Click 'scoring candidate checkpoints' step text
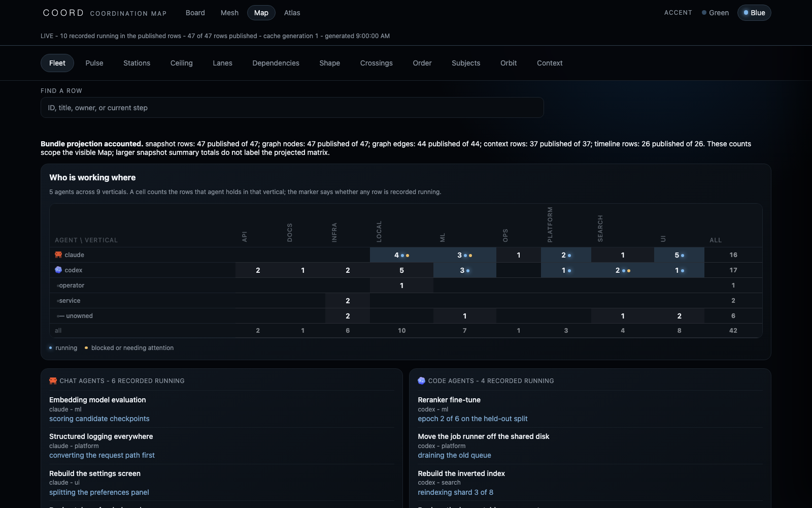The image size is (812, 508). [x=99, y=419]
